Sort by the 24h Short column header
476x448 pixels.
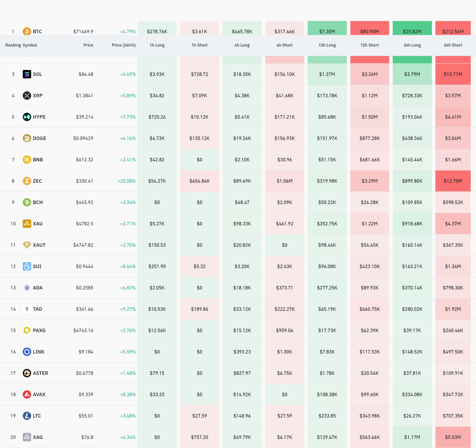[x=453, y=45]
